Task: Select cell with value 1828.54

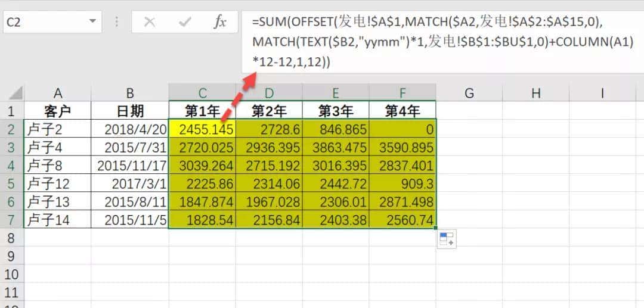Action: tap(202, 220)
